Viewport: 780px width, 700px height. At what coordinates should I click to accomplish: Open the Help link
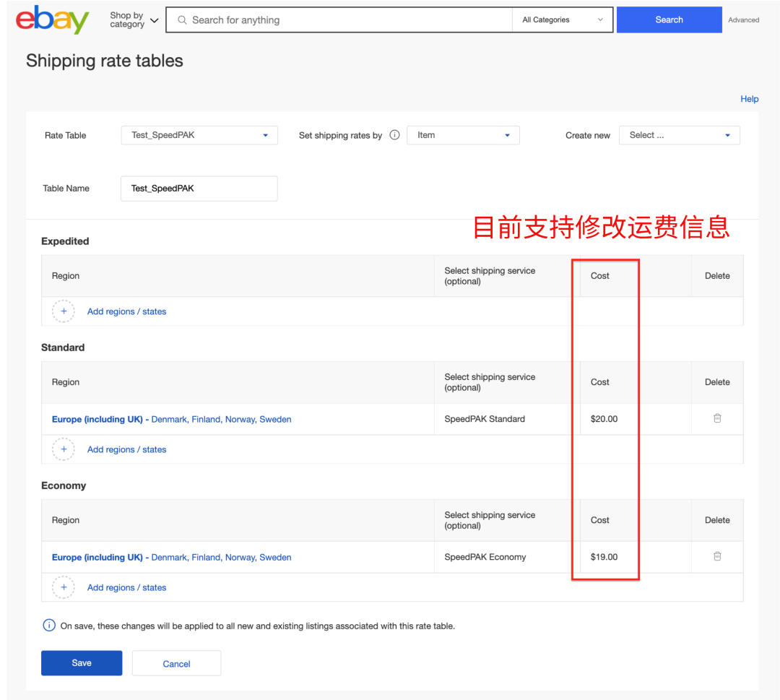[x=749, y=99]
